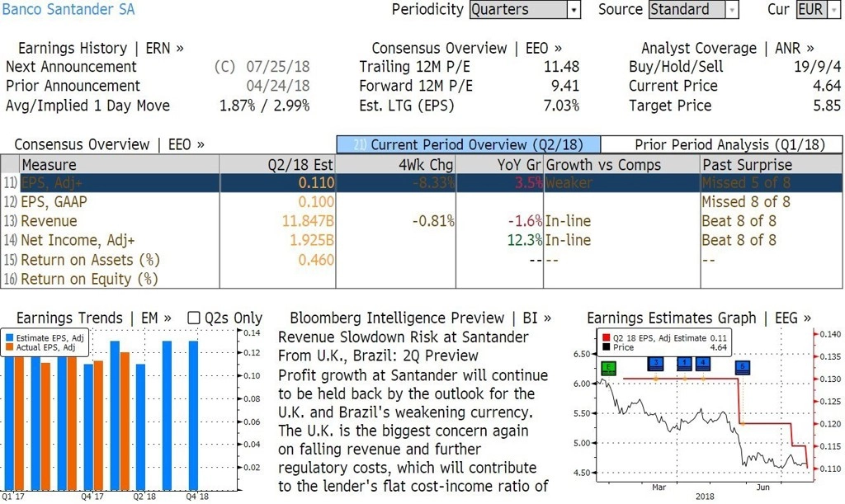Click the orange Actual EPS legend square
Viewport: 845px width, 504px height.
pos(9,347)
